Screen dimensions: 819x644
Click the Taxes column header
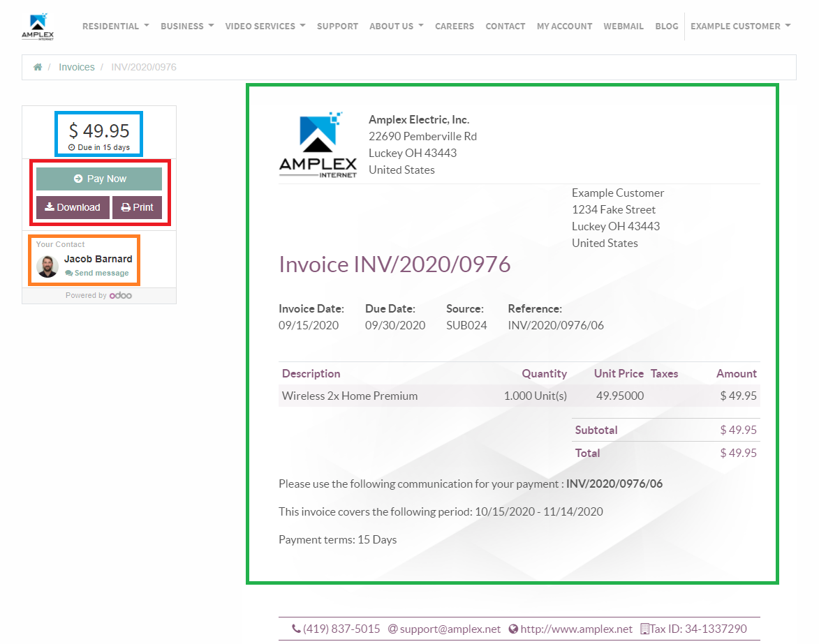click(665, 374)
